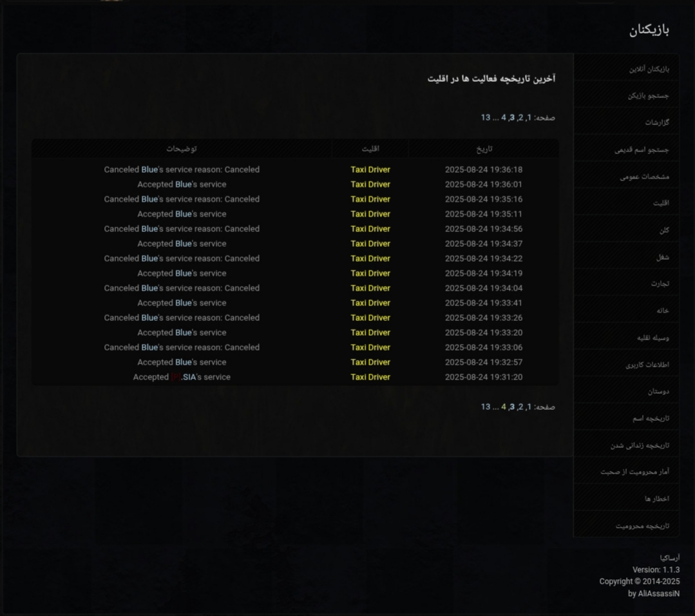695x616 pixels.
Task: Click Taxi Driver in the 19:33:06 row
Action: [x=370, y=347]
